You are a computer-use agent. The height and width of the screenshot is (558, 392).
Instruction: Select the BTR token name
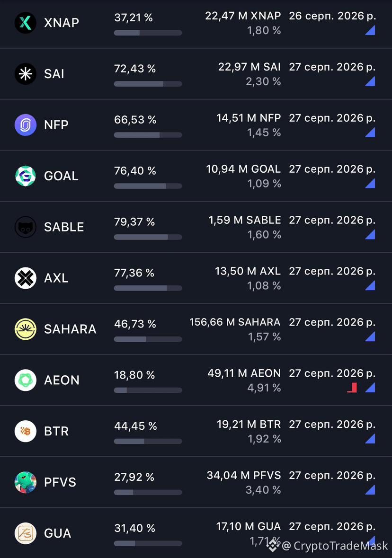pyautogui.click(x=56, y=431)
